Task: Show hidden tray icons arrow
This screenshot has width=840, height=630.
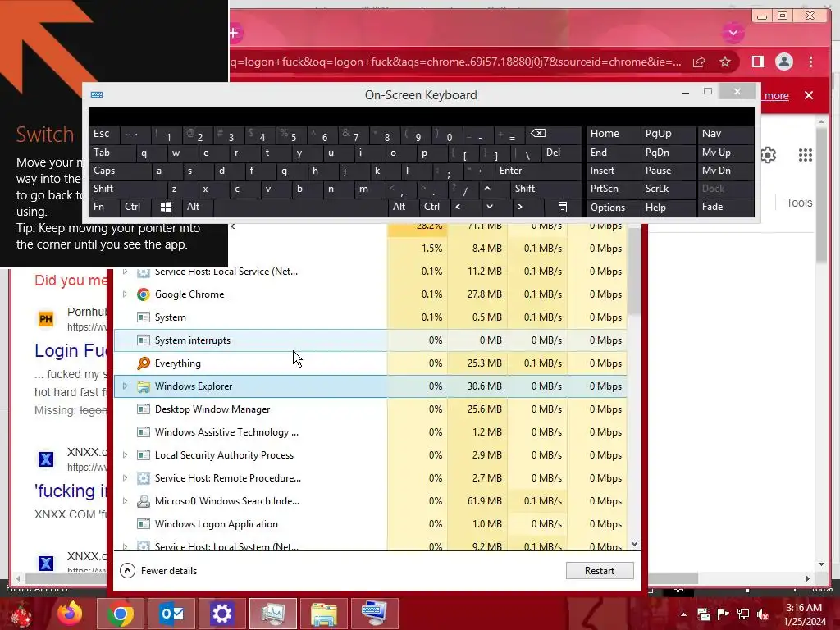Action: (x=683, y=614)
